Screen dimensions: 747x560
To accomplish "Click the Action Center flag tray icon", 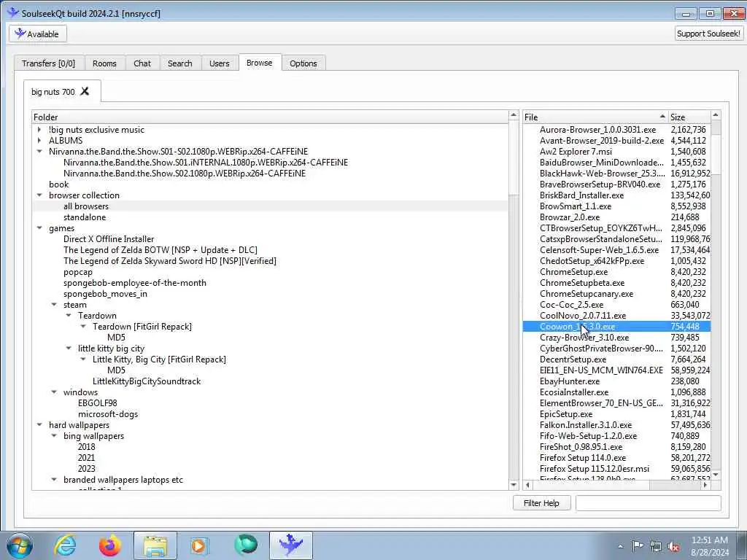I will pos(638,545).
